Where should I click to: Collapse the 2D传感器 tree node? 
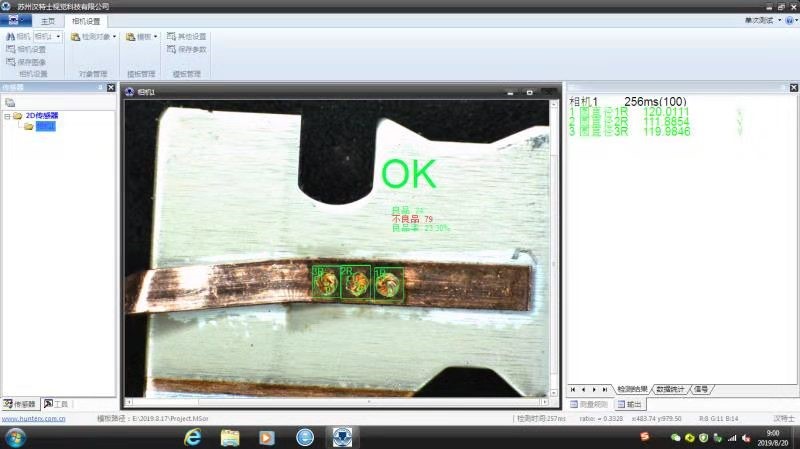[7, 116]
